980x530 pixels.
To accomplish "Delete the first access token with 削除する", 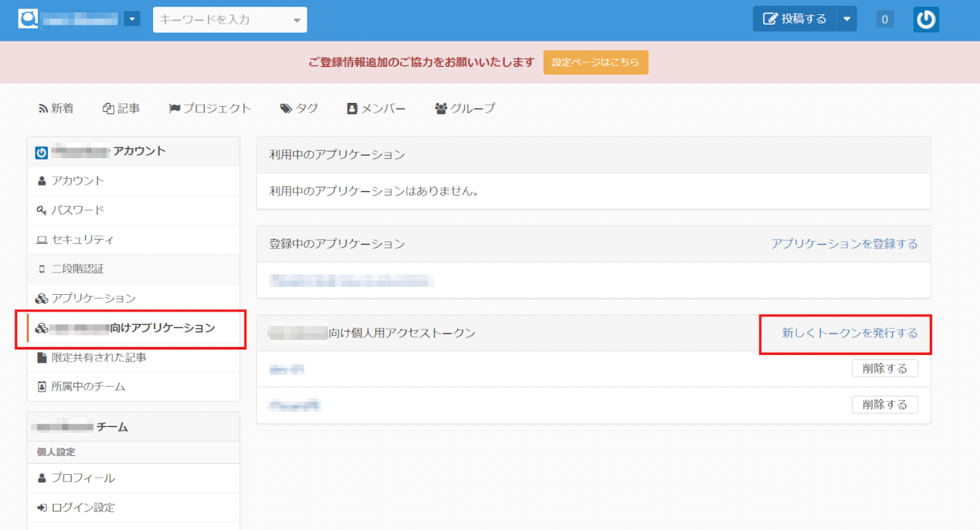I will click(x=884, y=369).
